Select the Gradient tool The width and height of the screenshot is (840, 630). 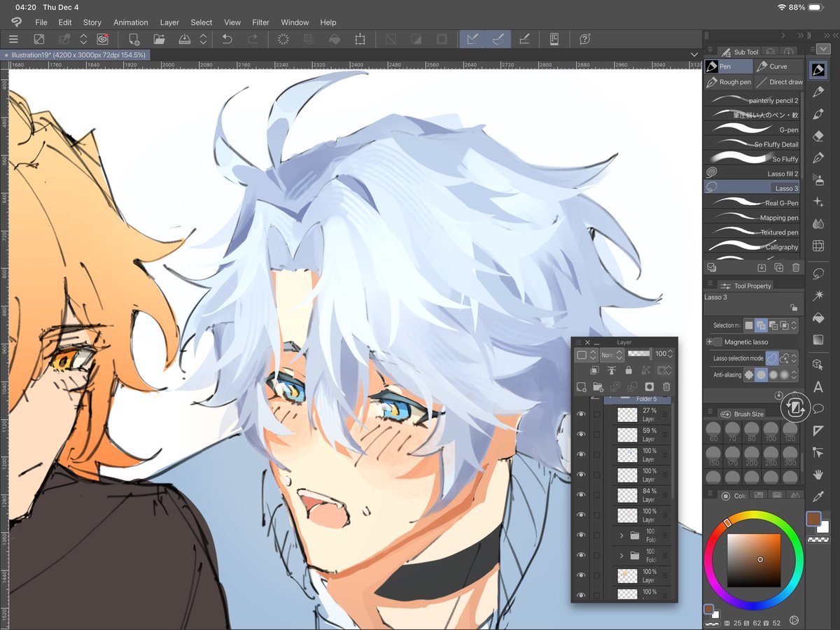(818, 340)
